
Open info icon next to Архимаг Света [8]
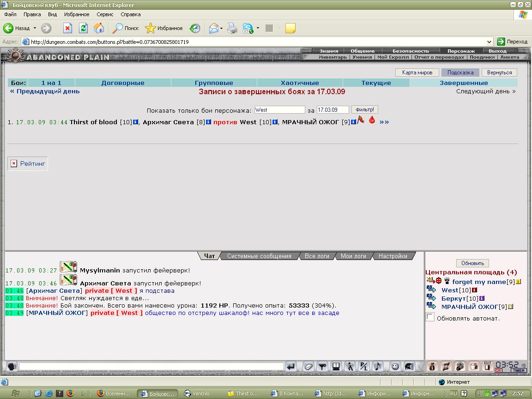coord(208,122)
